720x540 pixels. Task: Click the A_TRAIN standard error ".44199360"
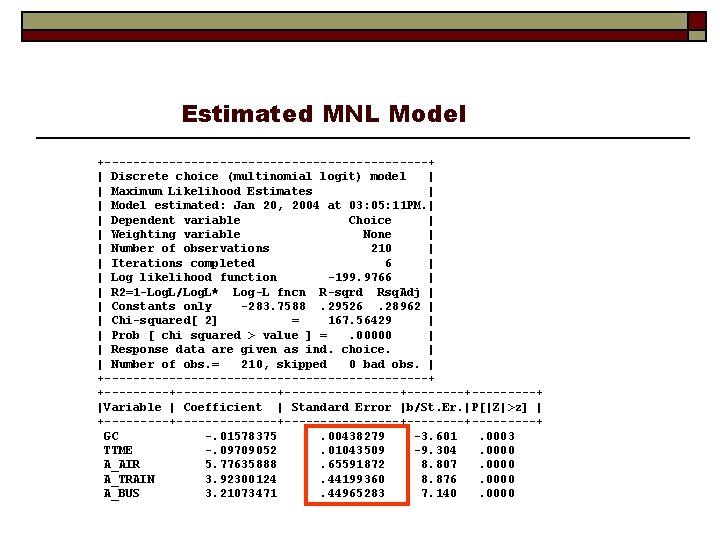pos(352,479)
